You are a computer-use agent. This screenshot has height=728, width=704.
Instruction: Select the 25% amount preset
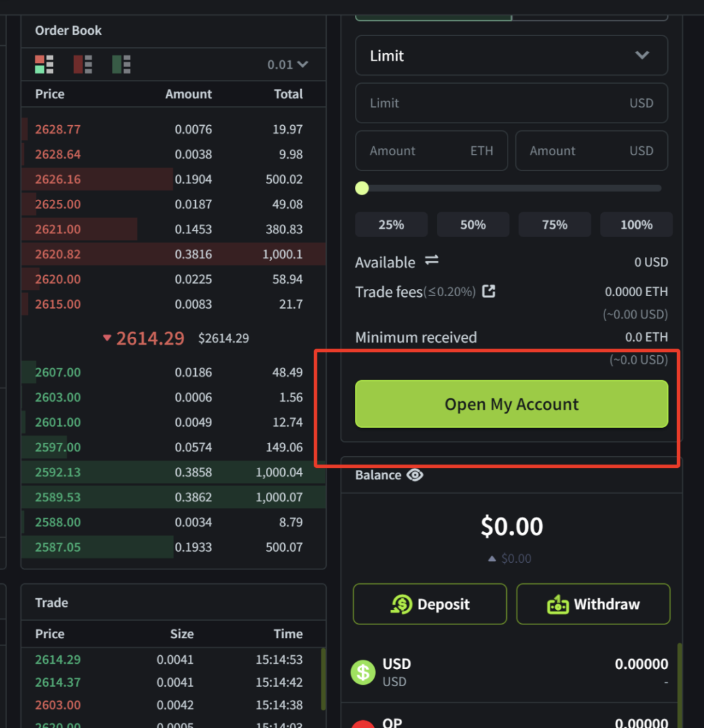(x=391, y=225)
